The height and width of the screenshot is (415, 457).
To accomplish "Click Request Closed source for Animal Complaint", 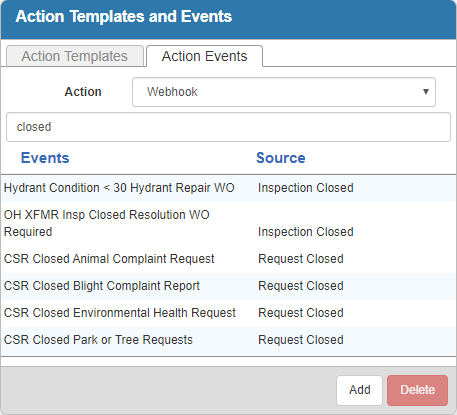I will point(301,259).
